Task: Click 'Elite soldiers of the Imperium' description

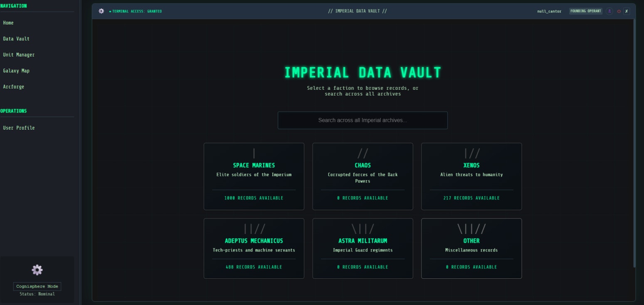Action: [x=254, y=175]
